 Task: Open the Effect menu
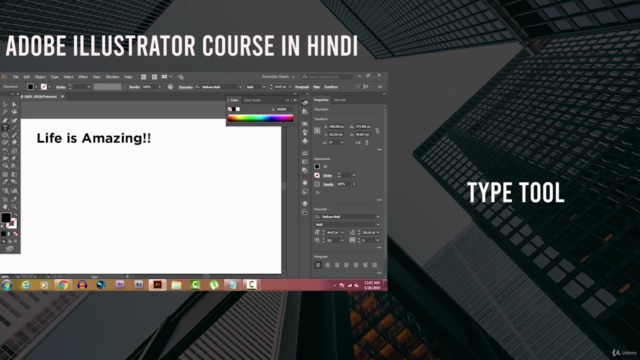[x=83, y=77]
